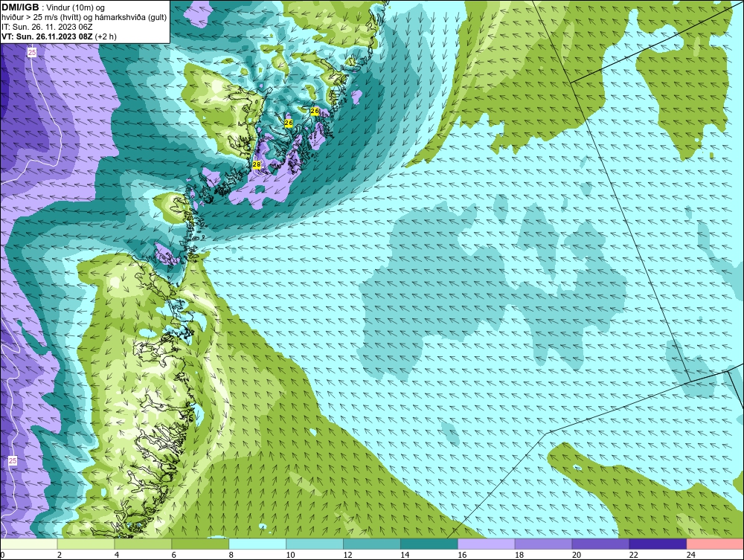This screenshot has height=560, width=744.
Task: Click the legend scale number 8
Action: (231, 555)
